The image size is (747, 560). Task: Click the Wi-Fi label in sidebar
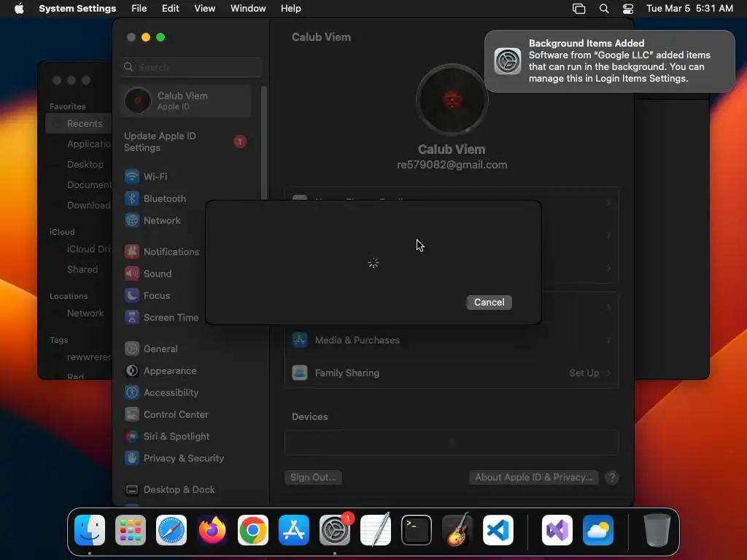pos(155,176)
